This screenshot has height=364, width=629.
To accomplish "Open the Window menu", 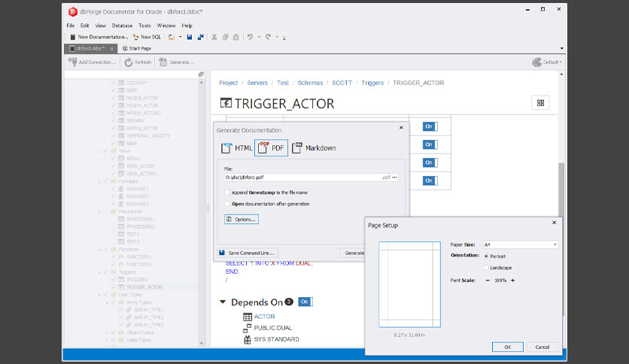I will tap(166, 26).
